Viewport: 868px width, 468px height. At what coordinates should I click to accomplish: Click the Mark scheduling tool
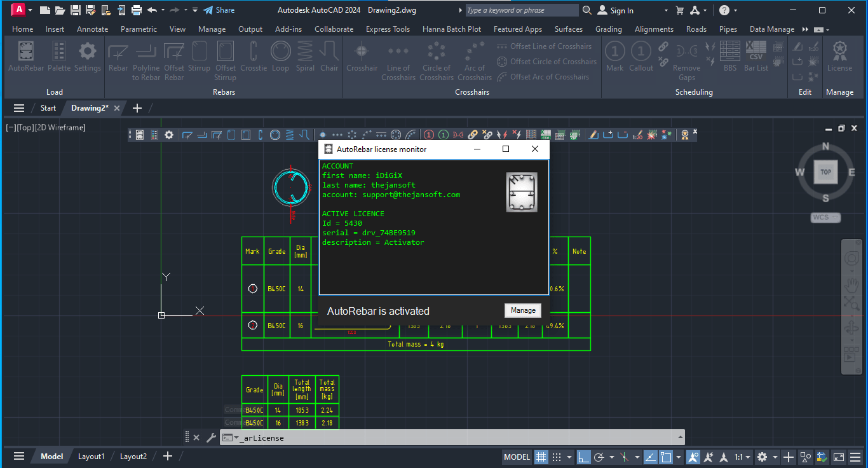pos(614,57)
